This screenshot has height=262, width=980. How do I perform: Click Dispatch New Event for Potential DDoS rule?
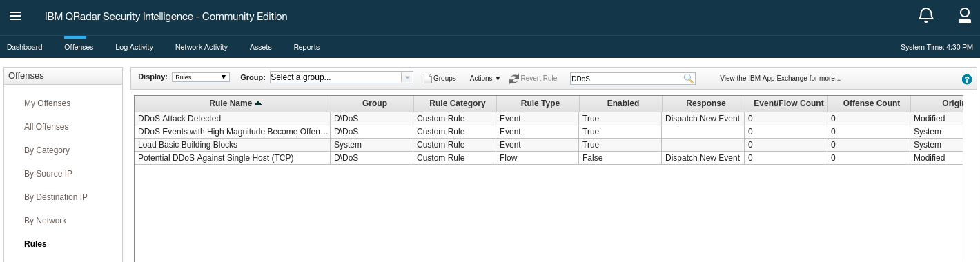[x=703, y=158]
